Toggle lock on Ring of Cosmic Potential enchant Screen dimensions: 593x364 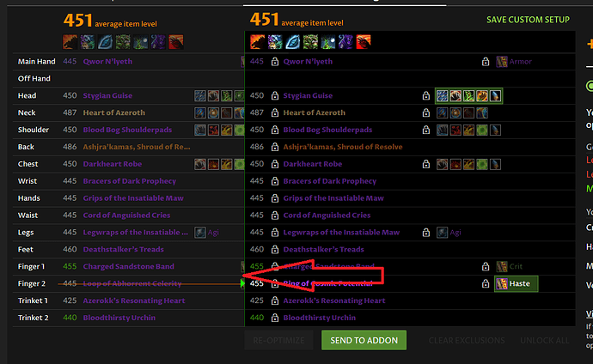click(x=486, y=283)
